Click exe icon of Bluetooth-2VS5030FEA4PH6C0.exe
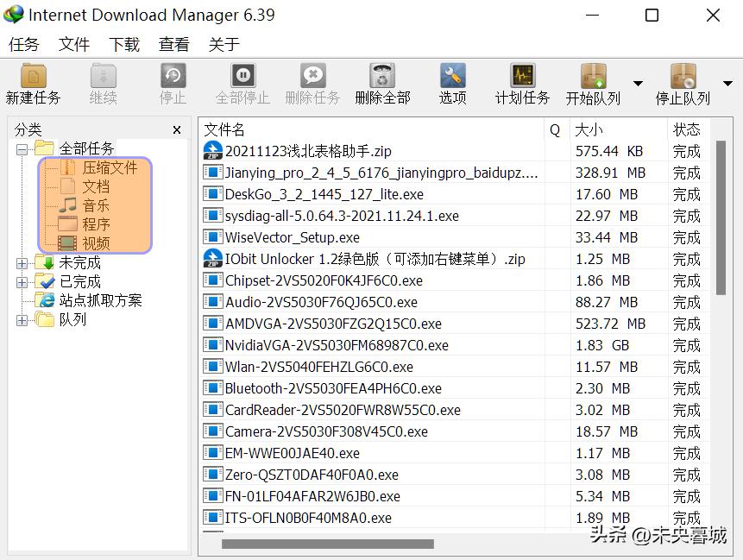 (x=213, y=387)
